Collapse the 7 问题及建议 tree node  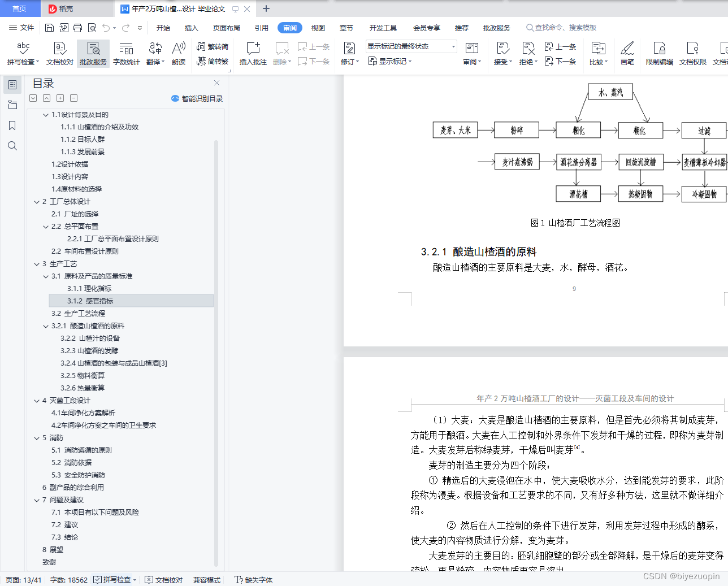37,500
